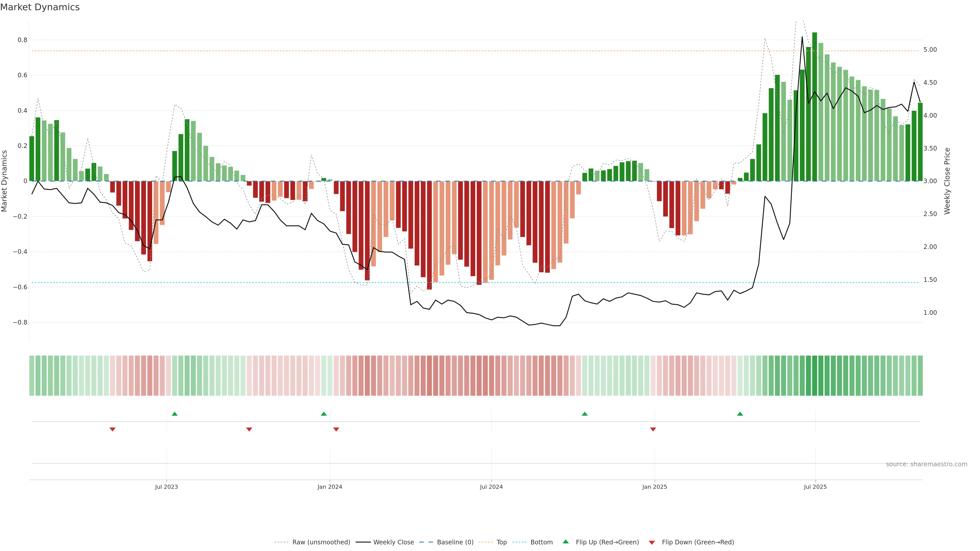Toggle the Baseline (0) legend entry
This screenshot has height=551, width=980.
point(455,542)
